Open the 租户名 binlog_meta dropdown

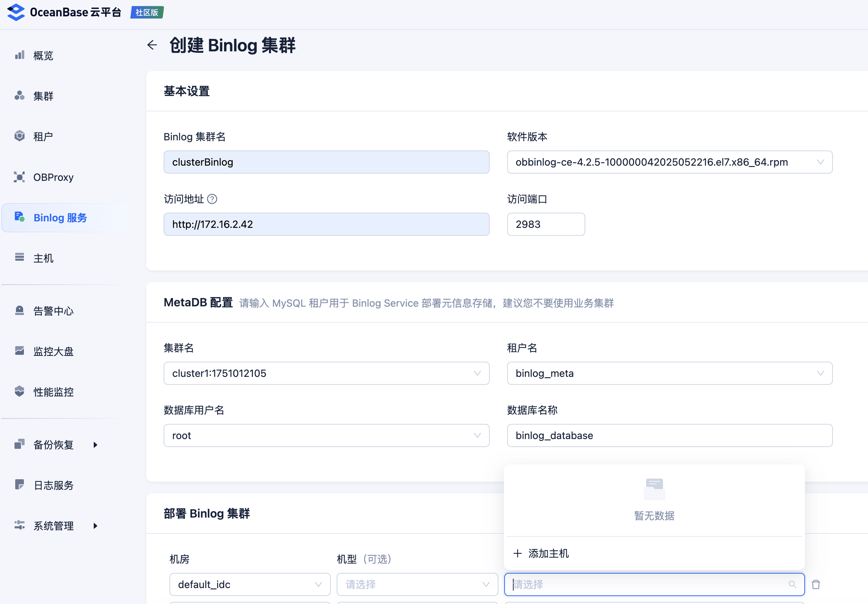pos(670,373)
